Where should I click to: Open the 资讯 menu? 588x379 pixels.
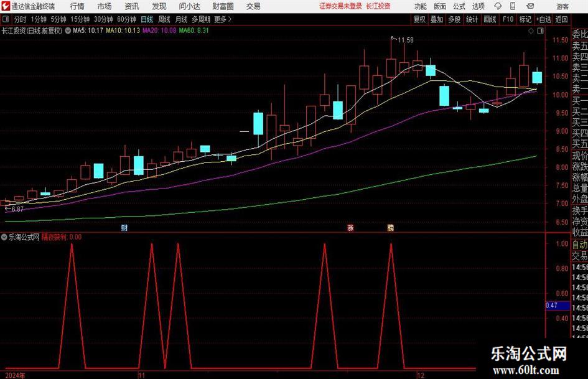tap(132, 6)
